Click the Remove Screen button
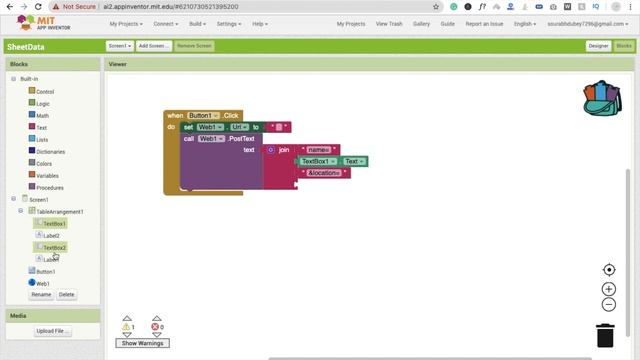This screenshot has height=360, width=640. click(194, 46)
